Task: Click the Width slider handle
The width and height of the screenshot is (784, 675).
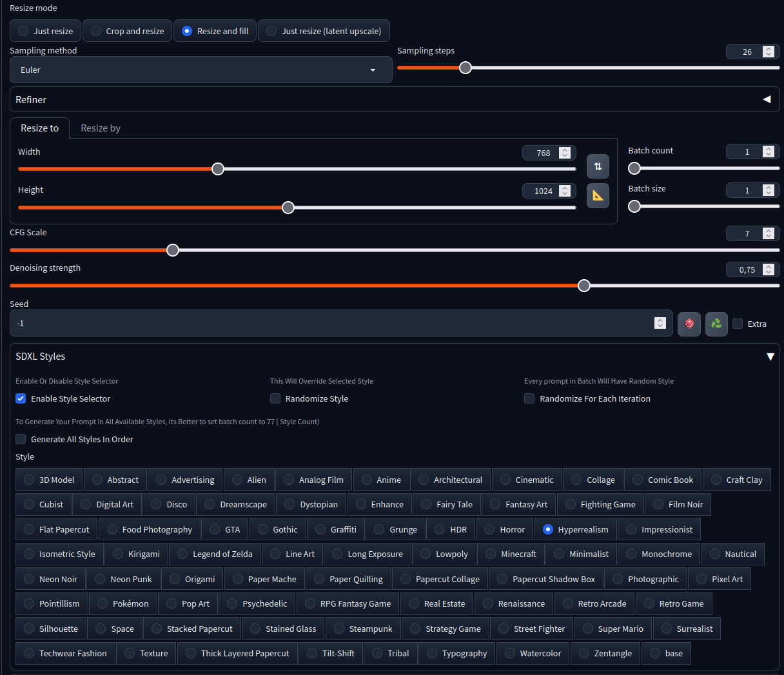Action: [218, 169]
